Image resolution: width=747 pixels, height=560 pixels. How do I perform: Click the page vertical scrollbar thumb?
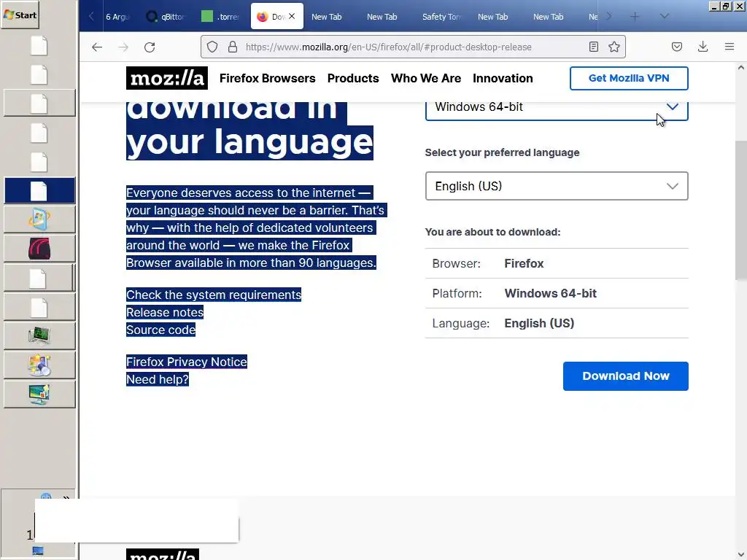(x=741, y=210)
